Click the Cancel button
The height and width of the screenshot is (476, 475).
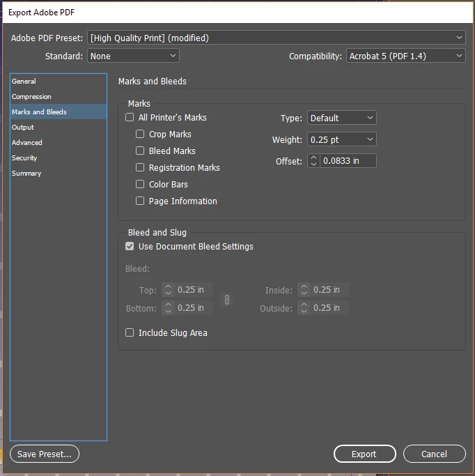pyautogui.click(x=435, y=454)
